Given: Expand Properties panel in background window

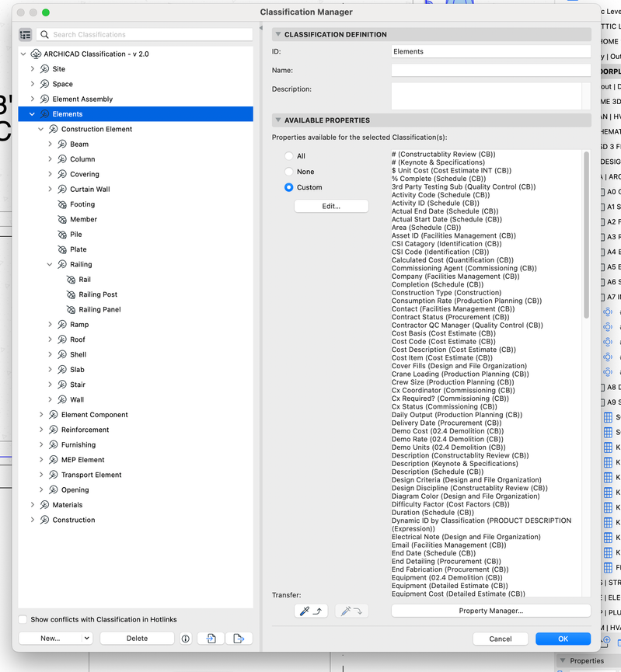Looking at the screenshot, I should [x=563, y=660].
